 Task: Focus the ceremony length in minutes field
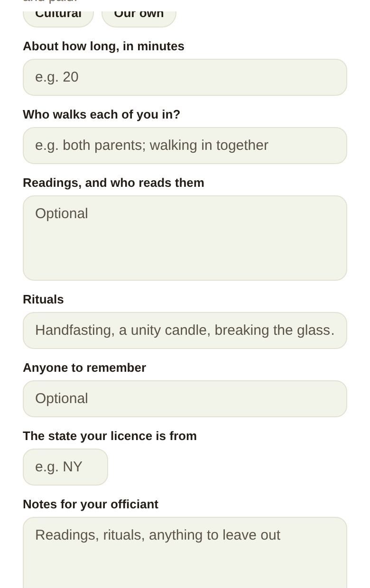[x=185, y=77]
